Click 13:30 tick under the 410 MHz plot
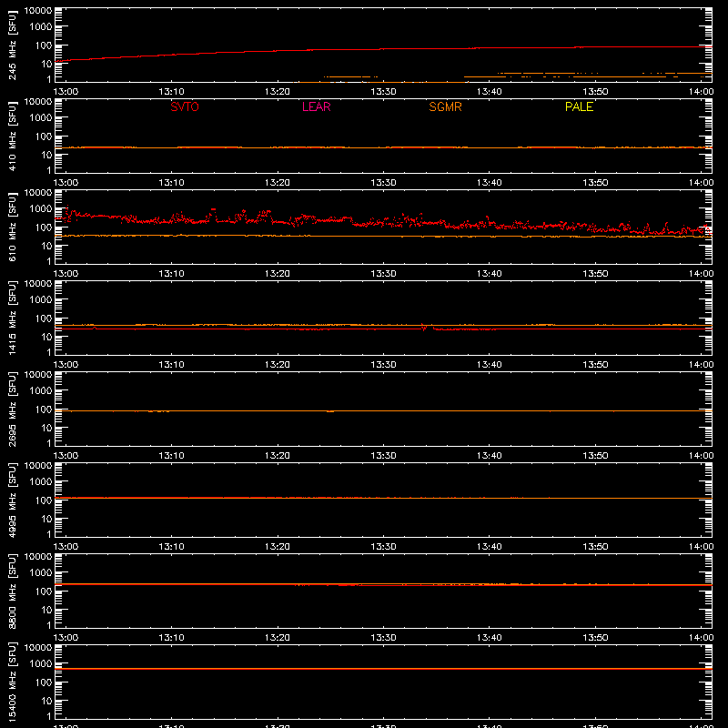This screenshot has height=728, width=728. (383, 183)
